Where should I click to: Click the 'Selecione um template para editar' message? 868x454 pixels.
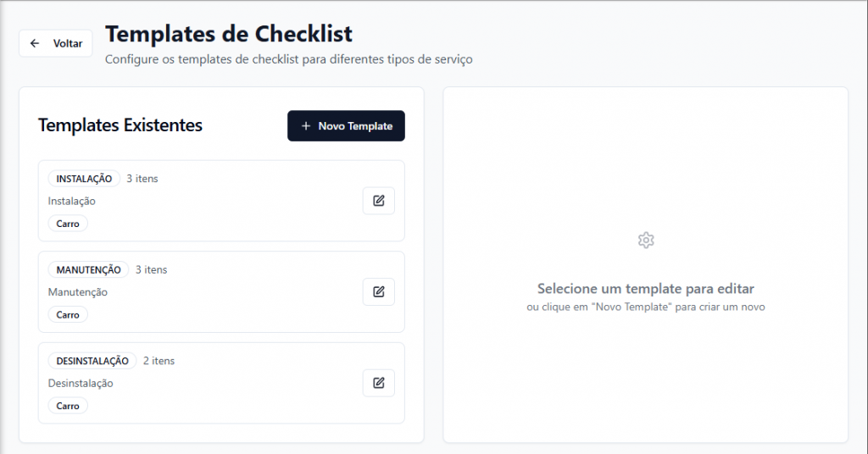coord(646,289)
